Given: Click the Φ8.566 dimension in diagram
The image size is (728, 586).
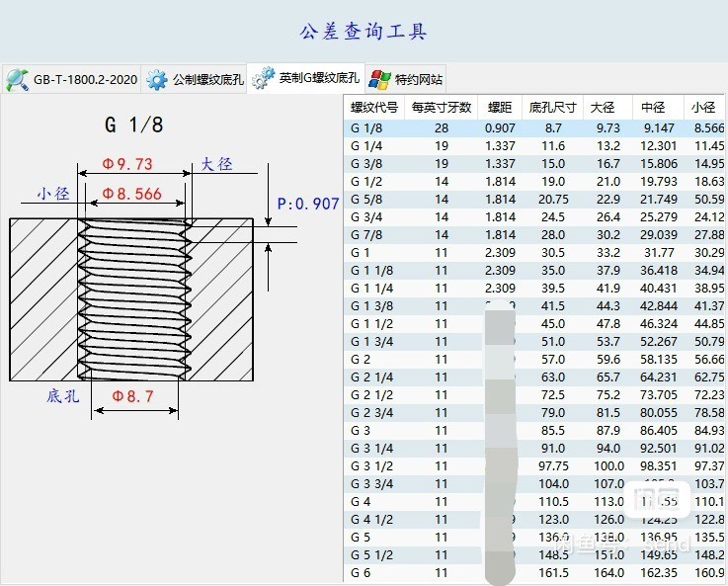Looking at the screenshot, I should 131,194.
